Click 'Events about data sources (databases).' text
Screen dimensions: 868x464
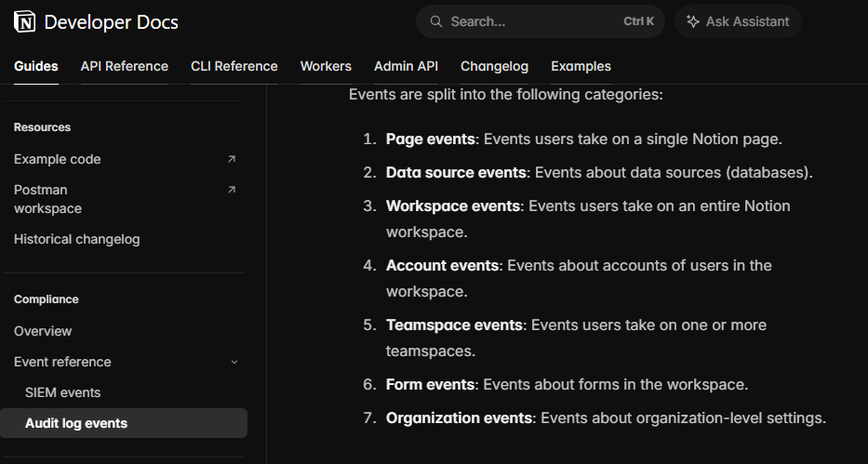pyautogui.click(x=674, y=173)
